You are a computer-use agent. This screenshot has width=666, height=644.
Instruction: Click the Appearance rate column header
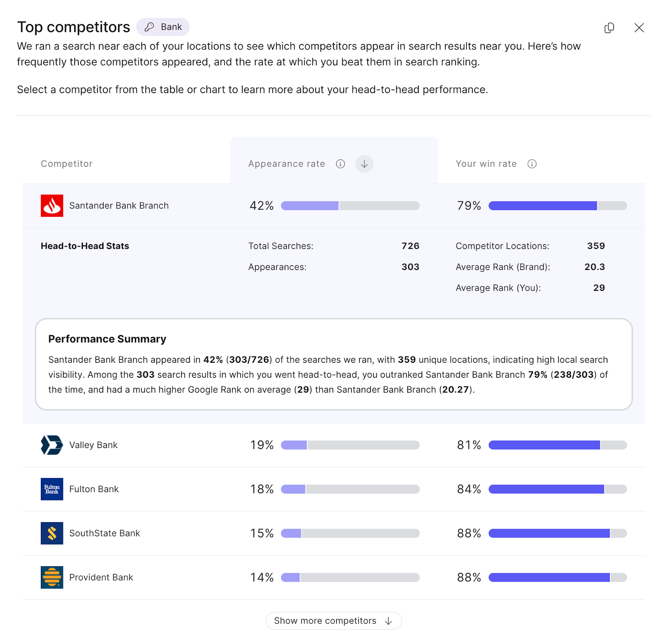[286, 164]
